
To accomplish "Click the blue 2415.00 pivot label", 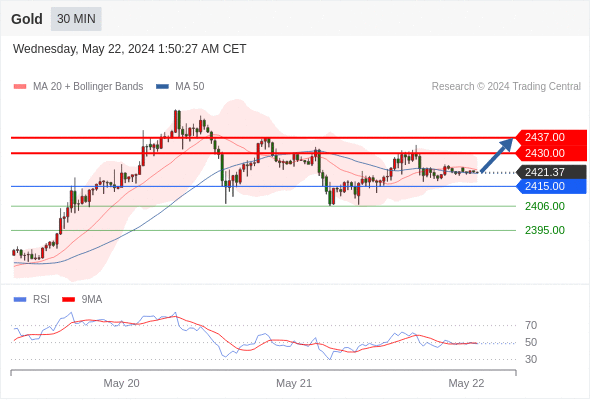I will (551, 186).
